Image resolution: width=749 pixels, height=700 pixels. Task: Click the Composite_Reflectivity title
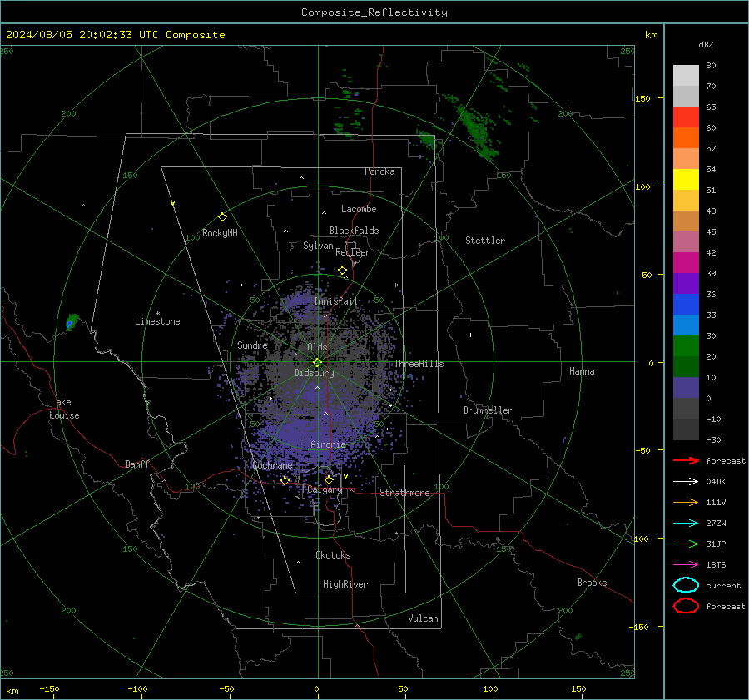click(374, 12)
